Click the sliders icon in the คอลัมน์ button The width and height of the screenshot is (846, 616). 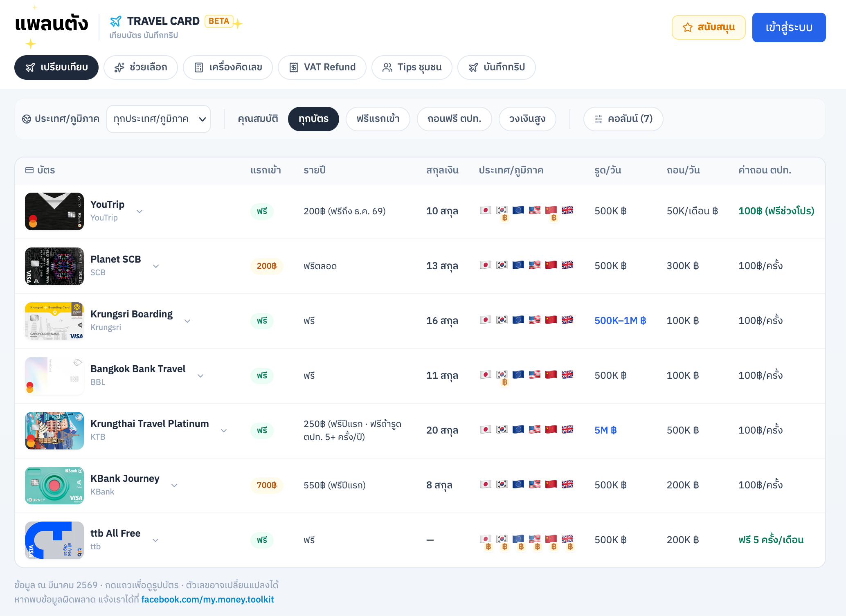pos(598,119)
